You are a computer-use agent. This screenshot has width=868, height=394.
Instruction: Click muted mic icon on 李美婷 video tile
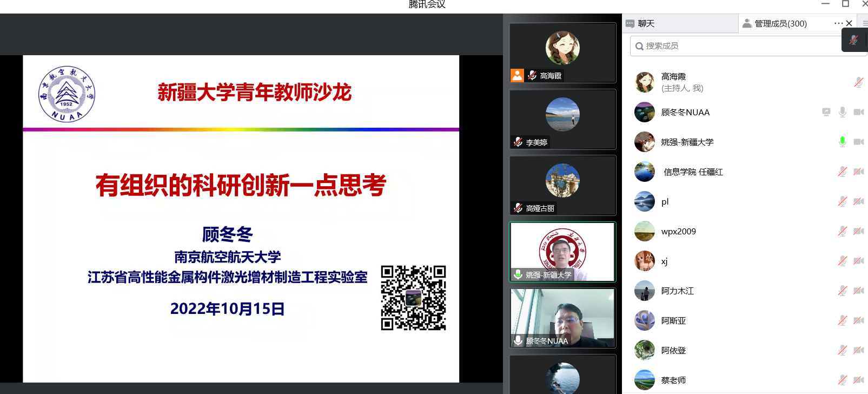click(x=518, y=142)
